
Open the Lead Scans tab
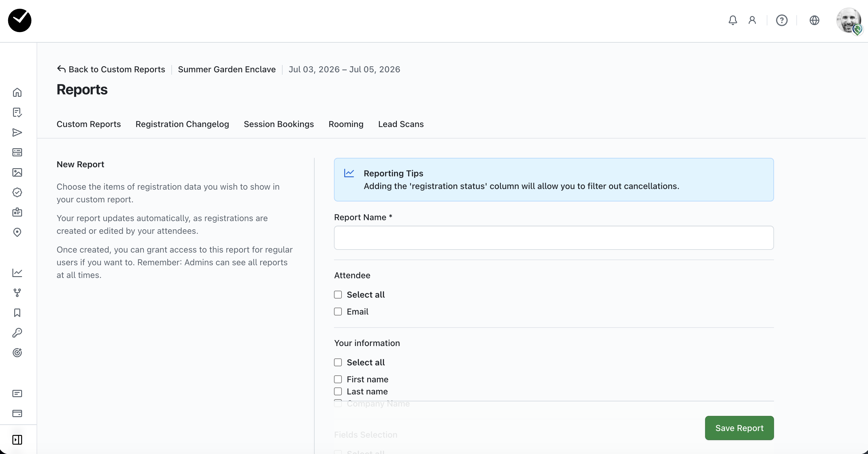click(x=401, y=124)
